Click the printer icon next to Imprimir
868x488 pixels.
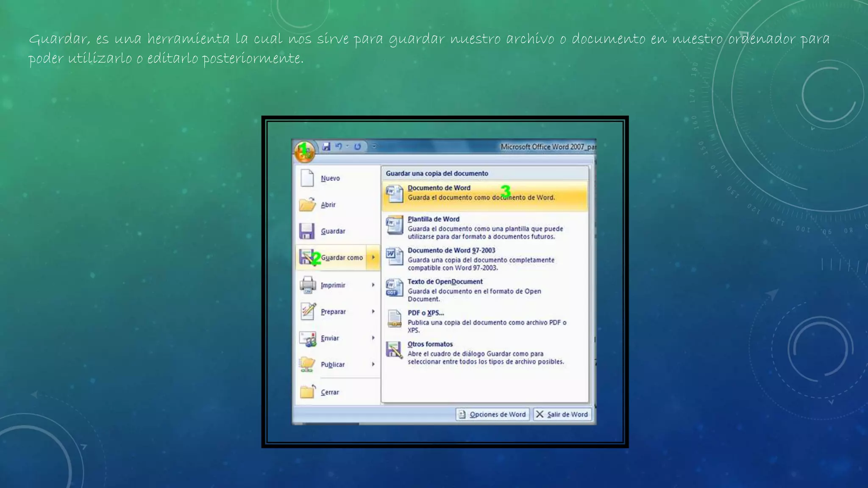click(308, 285)
